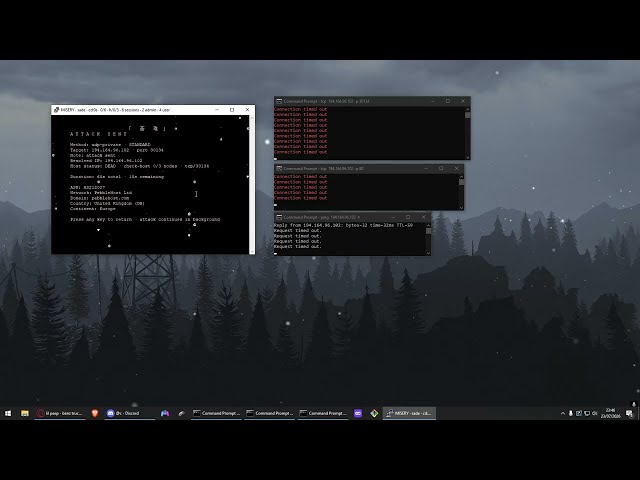Maximize the ping Command Prompt window
This screenshot has height=480, width=640.
click(x=408, y=217)
